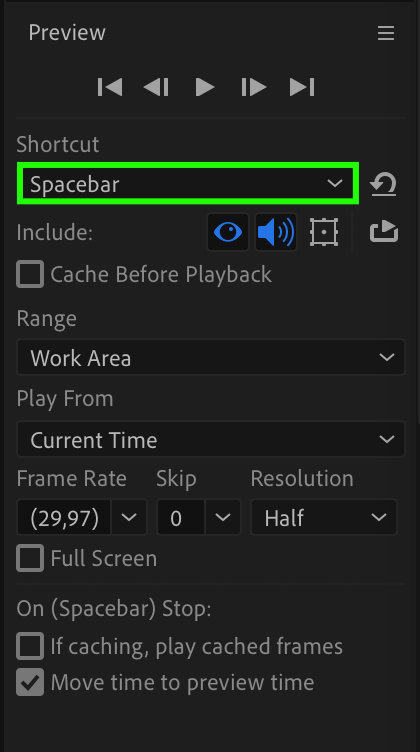Image resolution: width=420 pixels, height=752 pixels.
Task: Enable the Full Screen checkbox
Action: [x=30, y=558]
